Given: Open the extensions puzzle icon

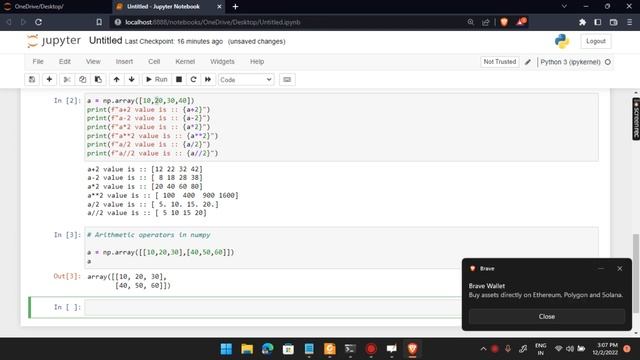Looking at the screenshot, I should (582, 22).
